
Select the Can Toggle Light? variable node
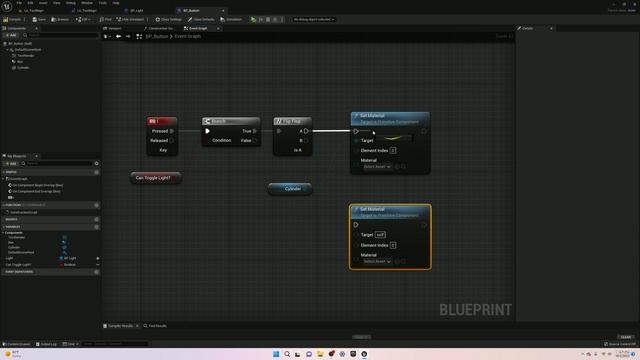156,178
